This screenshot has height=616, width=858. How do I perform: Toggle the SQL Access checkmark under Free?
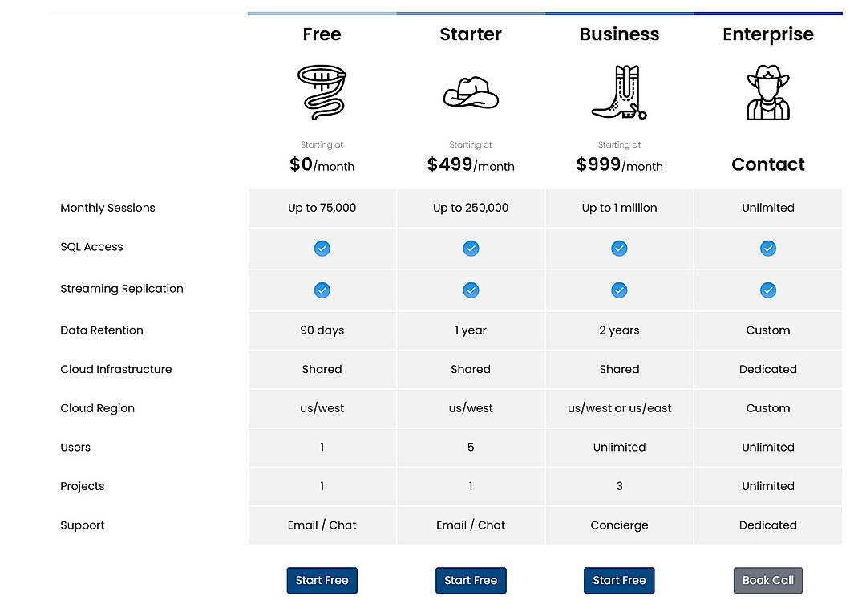click(x=322, y=249)
